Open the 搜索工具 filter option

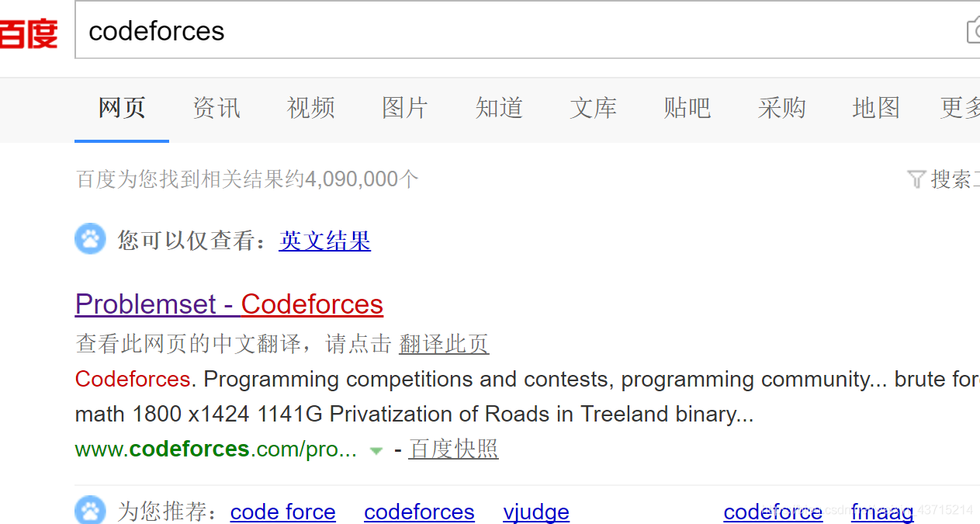pyautogui.click(x=955, y=179)
